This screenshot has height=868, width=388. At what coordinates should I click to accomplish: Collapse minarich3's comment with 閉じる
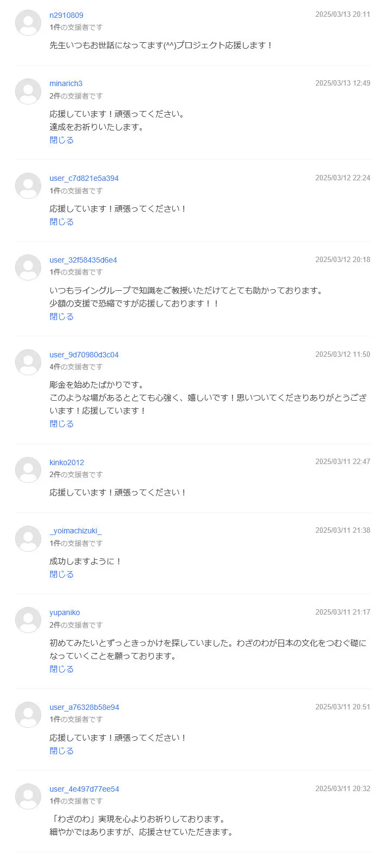[61, 140]
